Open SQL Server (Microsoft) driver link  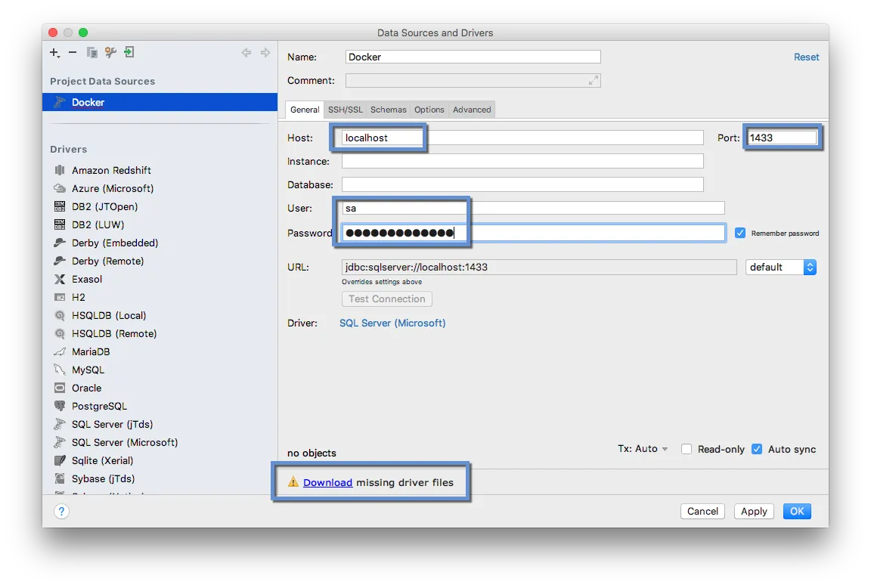pyautogui.click(x=392, y=323)
